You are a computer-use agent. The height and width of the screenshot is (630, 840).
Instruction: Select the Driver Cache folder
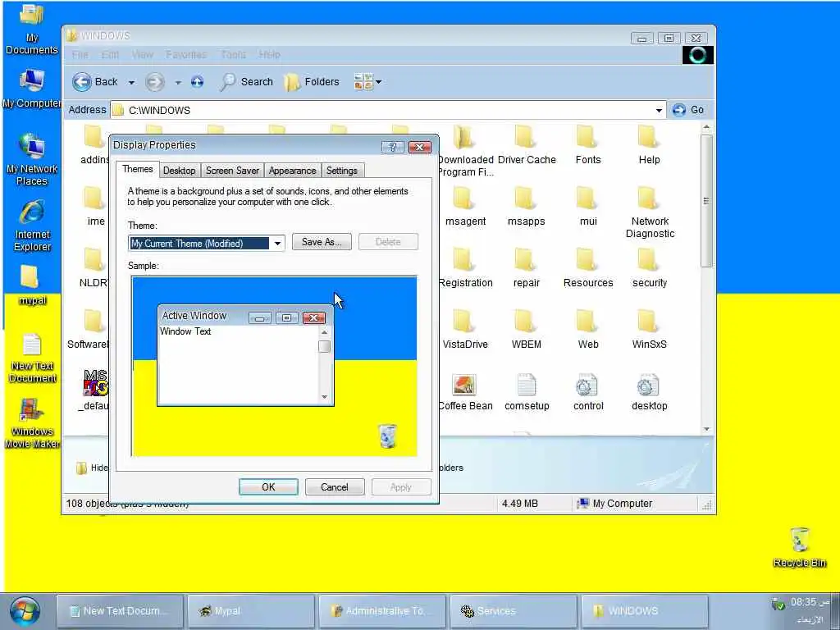[x=527, y=144]
